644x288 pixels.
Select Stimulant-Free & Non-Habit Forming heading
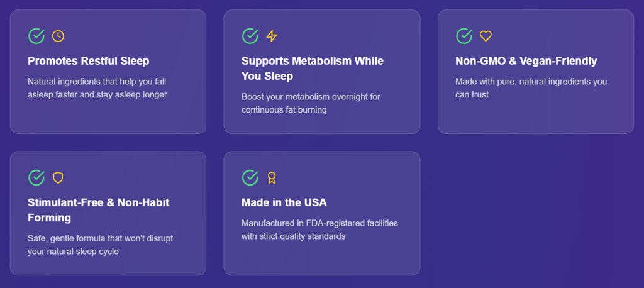(99, 210)
